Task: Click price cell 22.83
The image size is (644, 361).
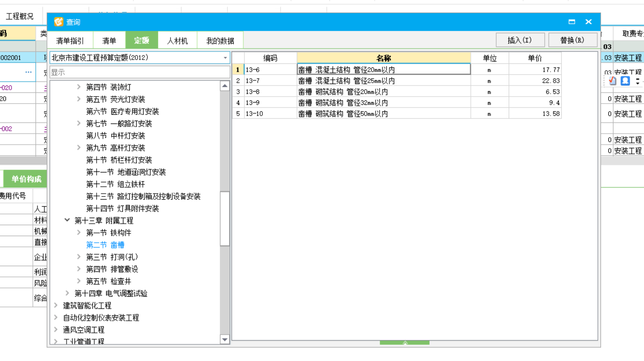Action: [535, 80]
